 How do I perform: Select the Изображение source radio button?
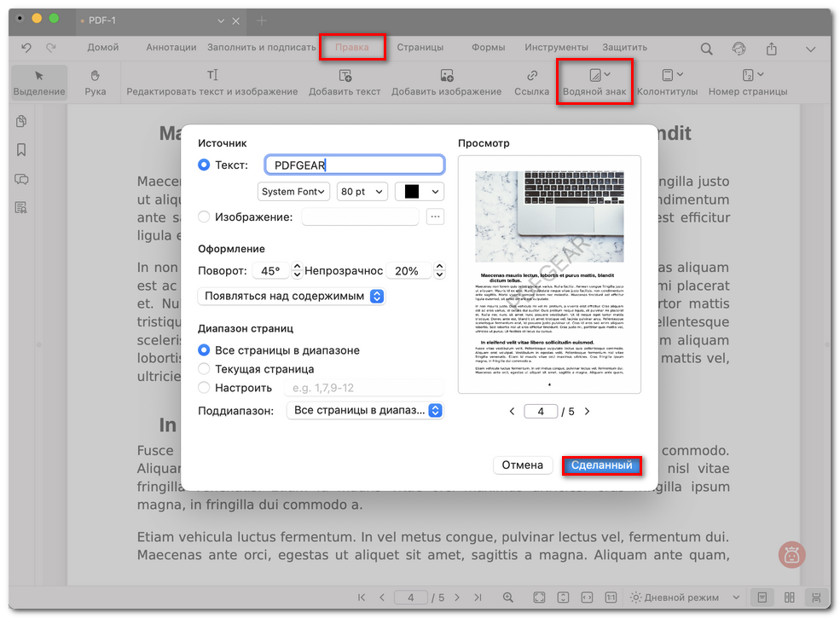[x=204, y=217]
